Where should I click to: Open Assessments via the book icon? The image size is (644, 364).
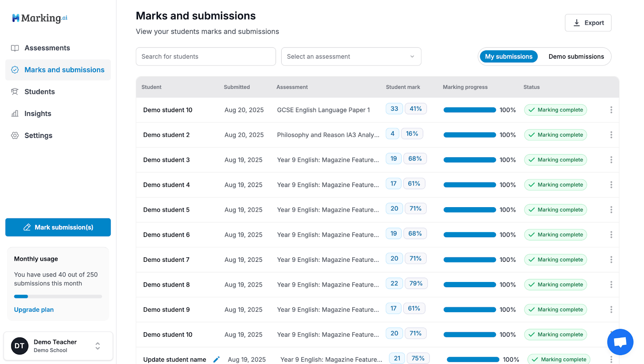(x=15, y=48)
